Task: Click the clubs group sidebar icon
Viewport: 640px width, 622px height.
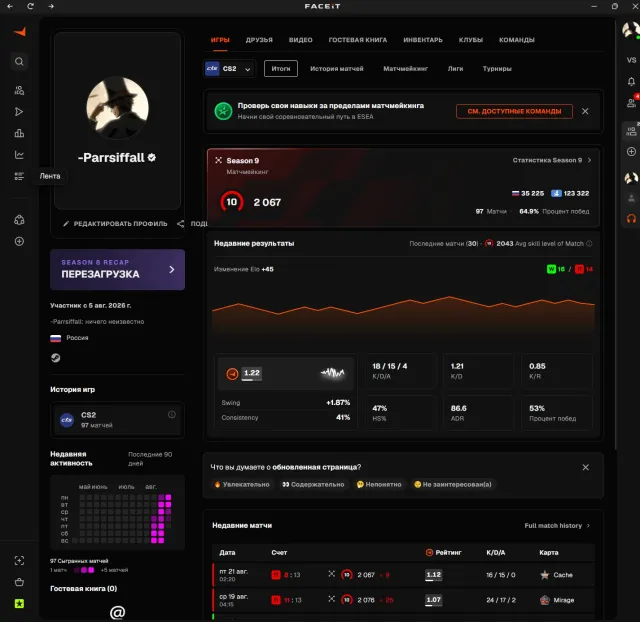Action: click(x=19, y=220)
